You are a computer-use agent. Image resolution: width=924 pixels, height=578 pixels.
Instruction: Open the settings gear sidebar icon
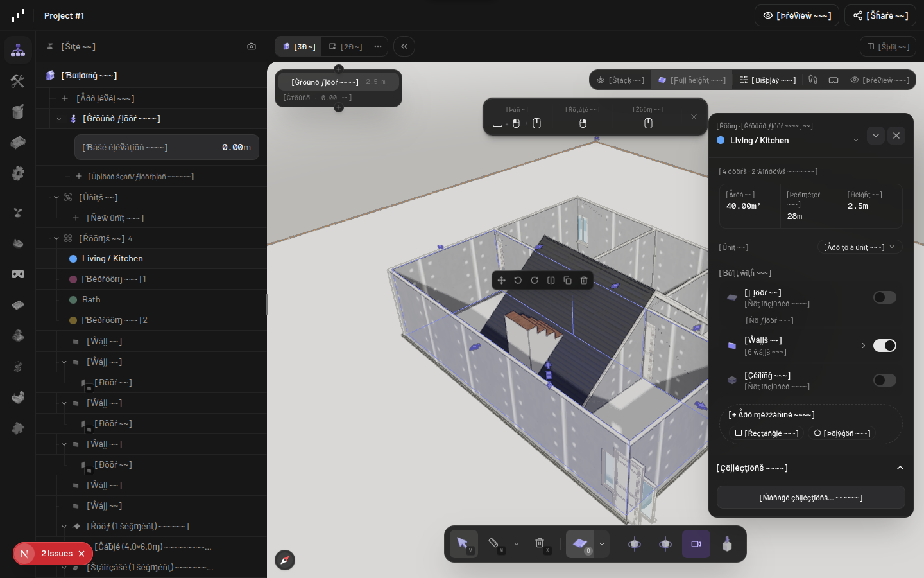pyautogui.click(x=18, y=173)
